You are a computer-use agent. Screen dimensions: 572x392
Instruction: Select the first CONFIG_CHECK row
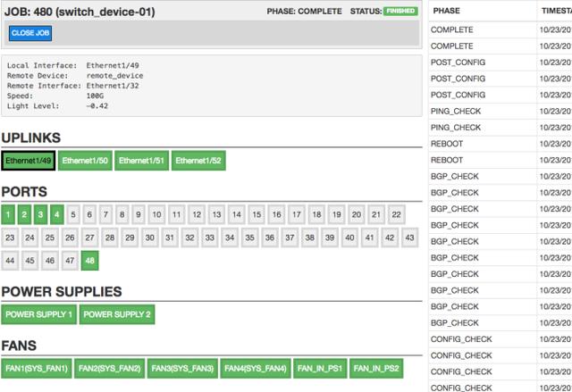click(500, 339)
